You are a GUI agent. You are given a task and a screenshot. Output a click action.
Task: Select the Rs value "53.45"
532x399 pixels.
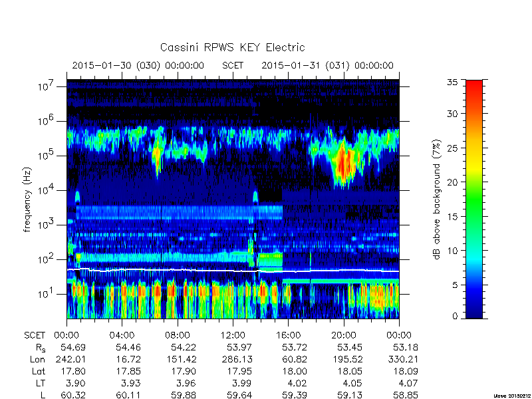(x=350, y=347)
